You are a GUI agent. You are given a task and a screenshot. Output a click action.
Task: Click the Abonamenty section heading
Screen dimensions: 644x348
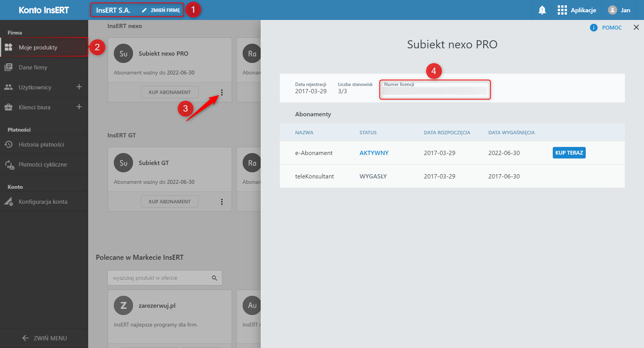(313, 114)
